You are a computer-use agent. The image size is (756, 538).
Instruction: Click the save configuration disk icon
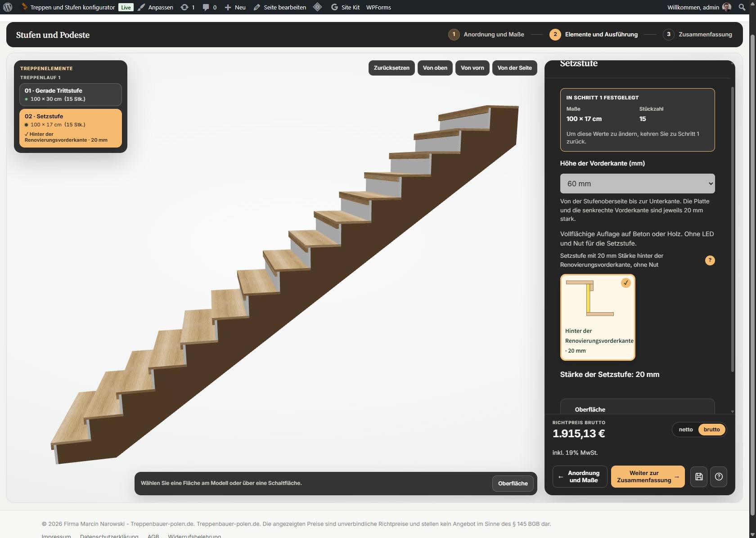tap(699, 476)
